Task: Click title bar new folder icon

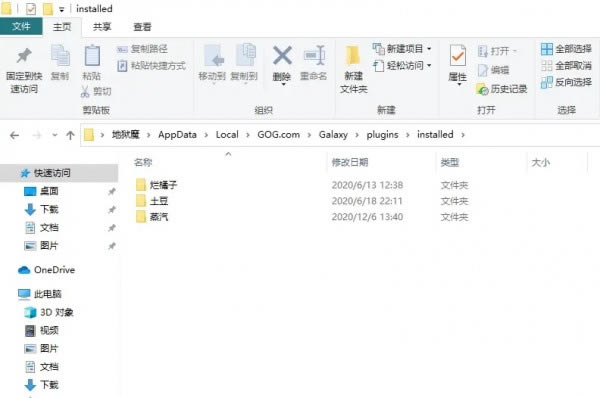Action: (x=48, y=9)
